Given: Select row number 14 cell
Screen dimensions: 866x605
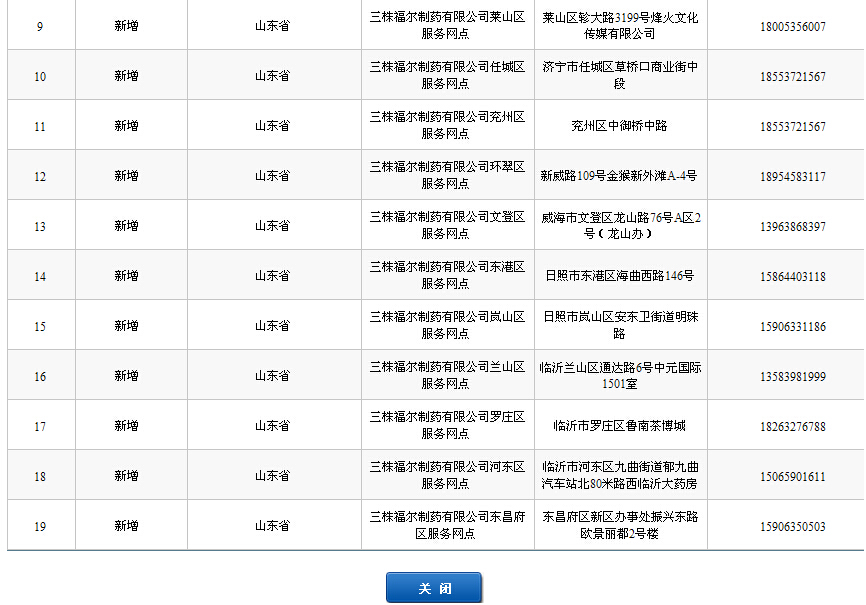Looking at the screenshot, I should [40, 276].
